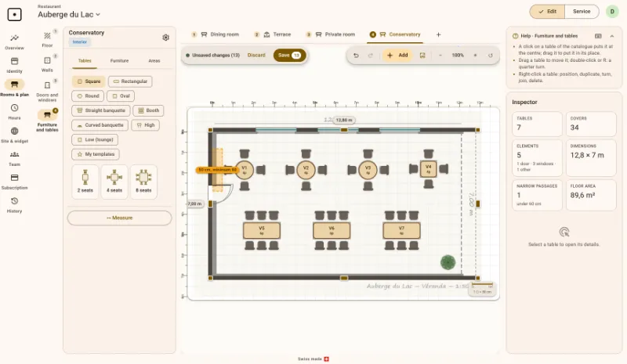
Task: Choose the Square table shape
Action: (x=89, y=81)
